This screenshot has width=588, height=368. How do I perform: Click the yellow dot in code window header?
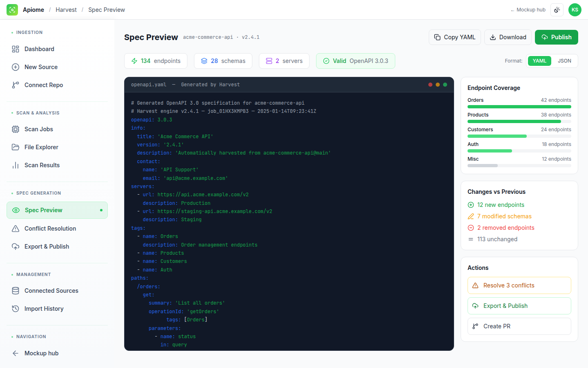438,85
